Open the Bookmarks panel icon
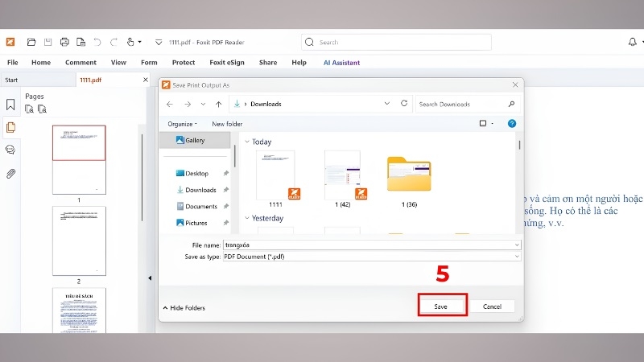This screenshot has height=362, width=644. tap(10, 105)
